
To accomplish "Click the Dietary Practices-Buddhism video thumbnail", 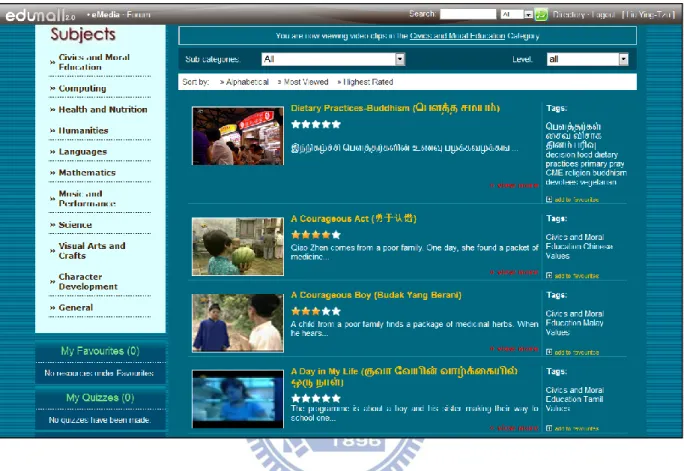I will pyautogui.click(x=238, y=136).
